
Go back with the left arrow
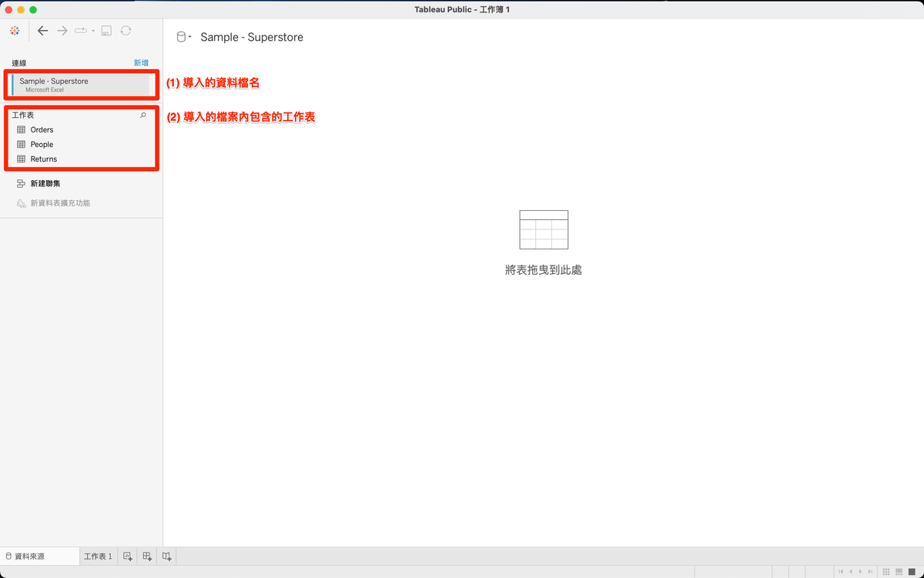(x=43, y=31)
